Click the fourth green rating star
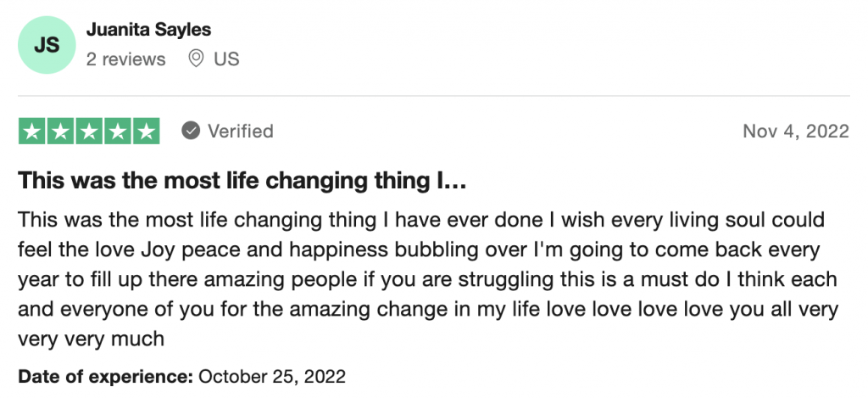The height and width of the screenshot is (398, 868). pos(118,132)
